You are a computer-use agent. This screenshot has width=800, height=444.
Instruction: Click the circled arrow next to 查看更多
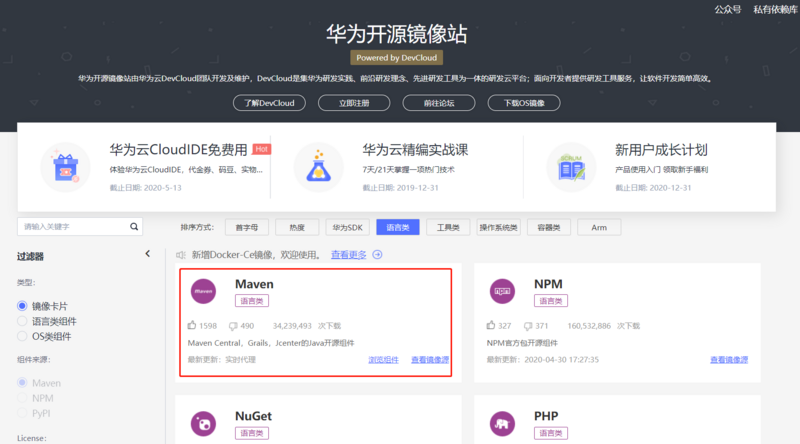tap(377, 255)
